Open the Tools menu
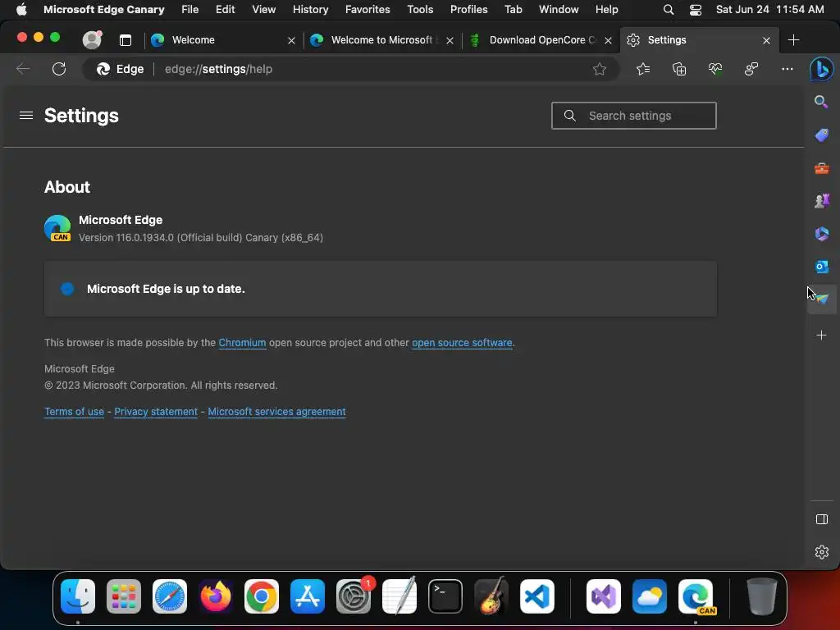 click(x=420, y=10)
